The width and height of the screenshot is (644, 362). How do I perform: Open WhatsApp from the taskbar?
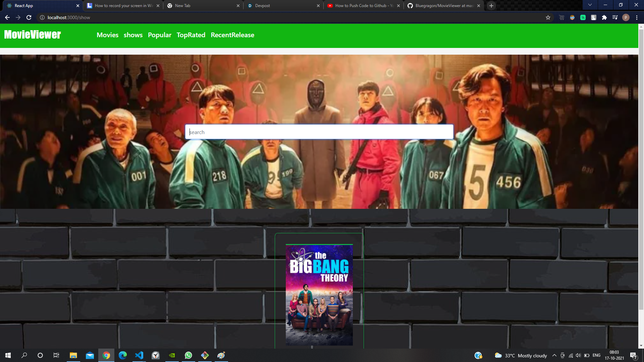[188, 355]
